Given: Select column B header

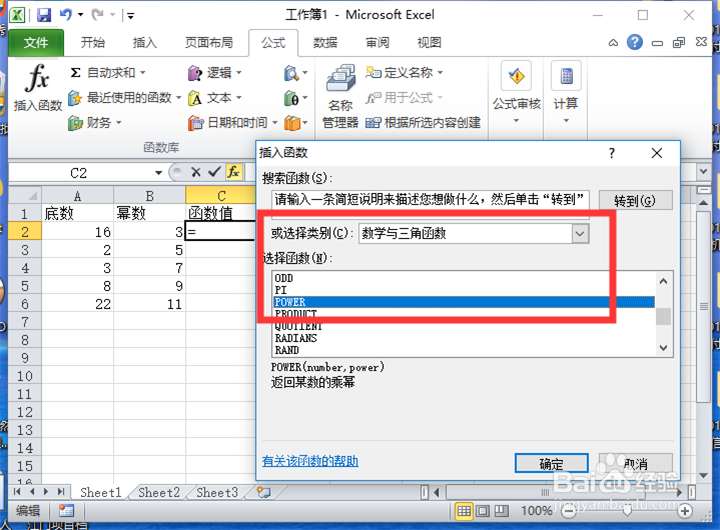Looking at the screenshot, I should [x=150, y=196].
